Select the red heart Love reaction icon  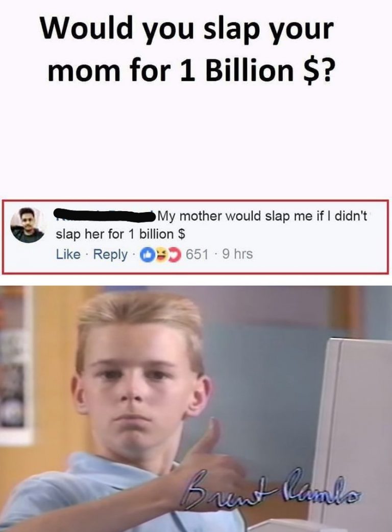(x=174, y=254)
